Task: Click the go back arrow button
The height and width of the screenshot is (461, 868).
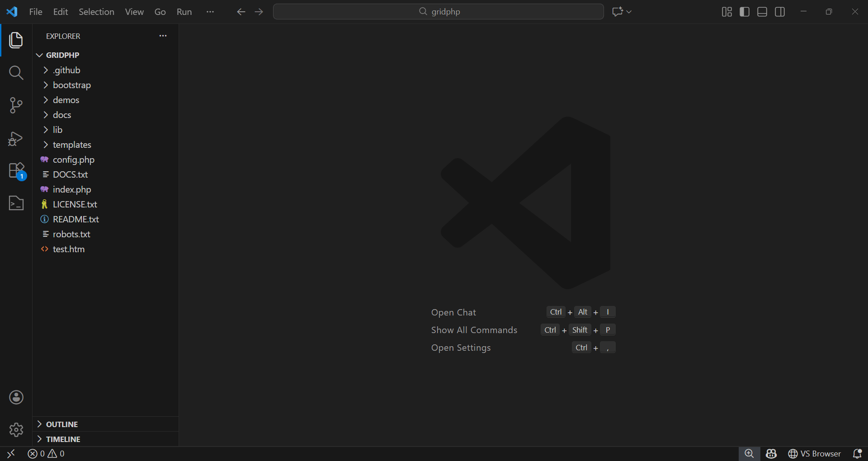Action: click(x=241, y=12)
